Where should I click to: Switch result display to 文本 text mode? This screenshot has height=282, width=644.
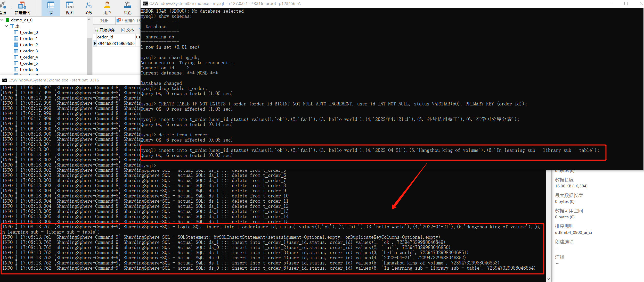(x=130, y=30)
